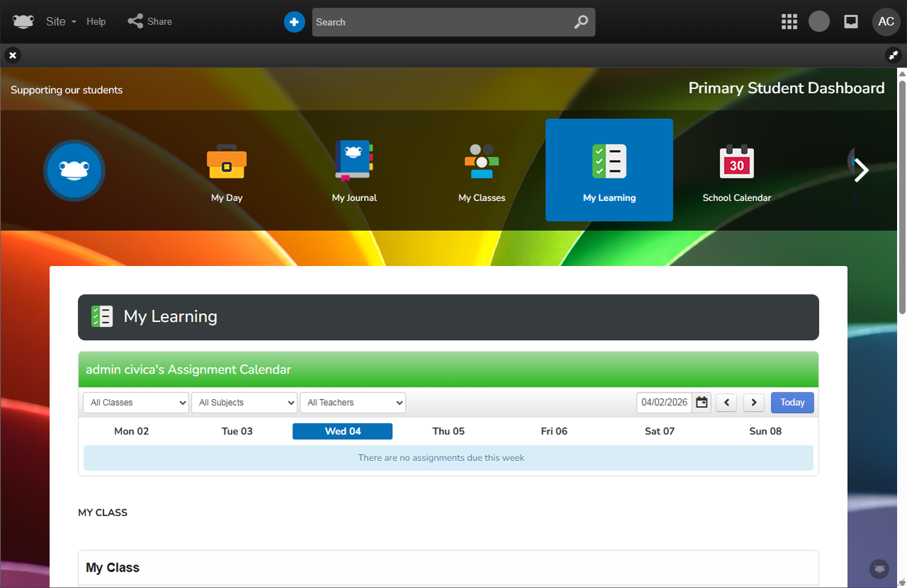Expand the All Teachers dropdown
The height and width of the screenshot is (588, 907).
[353, 403]
